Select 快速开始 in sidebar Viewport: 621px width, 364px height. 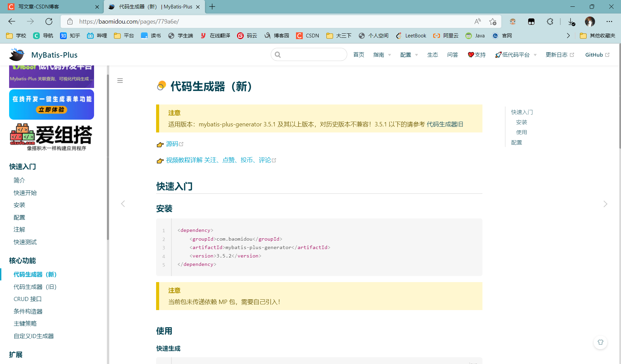point(25,193)
